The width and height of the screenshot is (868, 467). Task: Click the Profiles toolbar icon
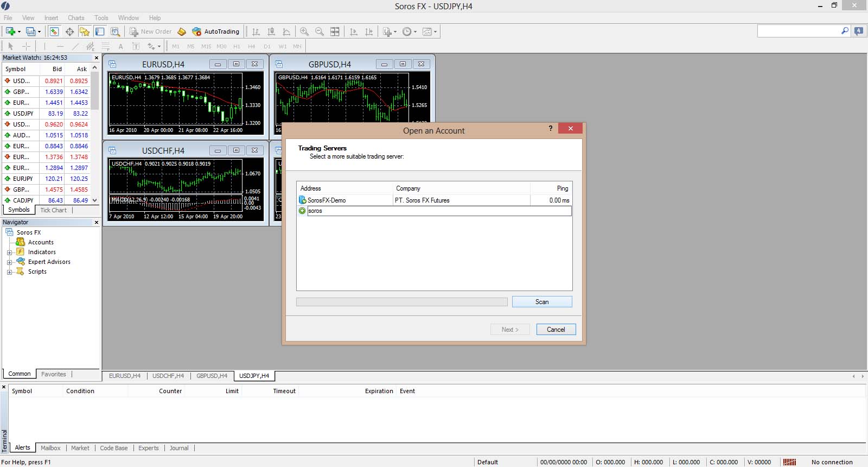pyautogui.click(x=30, y=31)
